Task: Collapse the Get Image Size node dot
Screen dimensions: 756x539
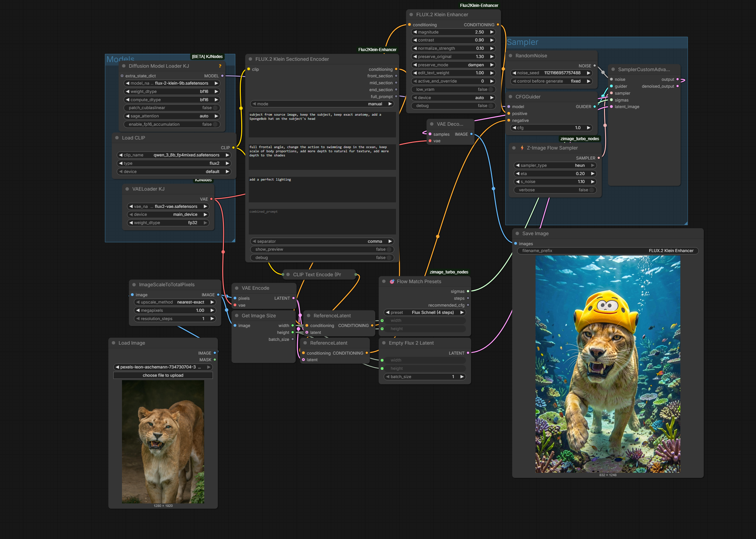Action: (237, 316)
